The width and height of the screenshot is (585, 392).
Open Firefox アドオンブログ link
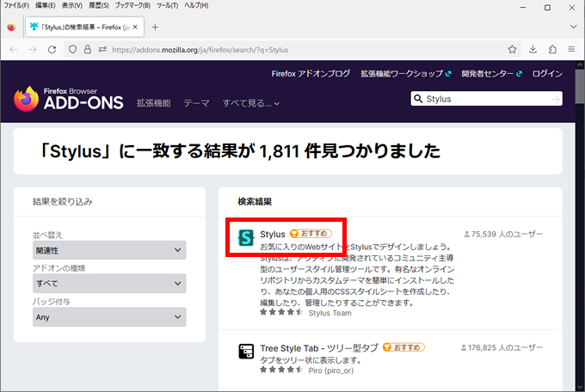(311, 74)
